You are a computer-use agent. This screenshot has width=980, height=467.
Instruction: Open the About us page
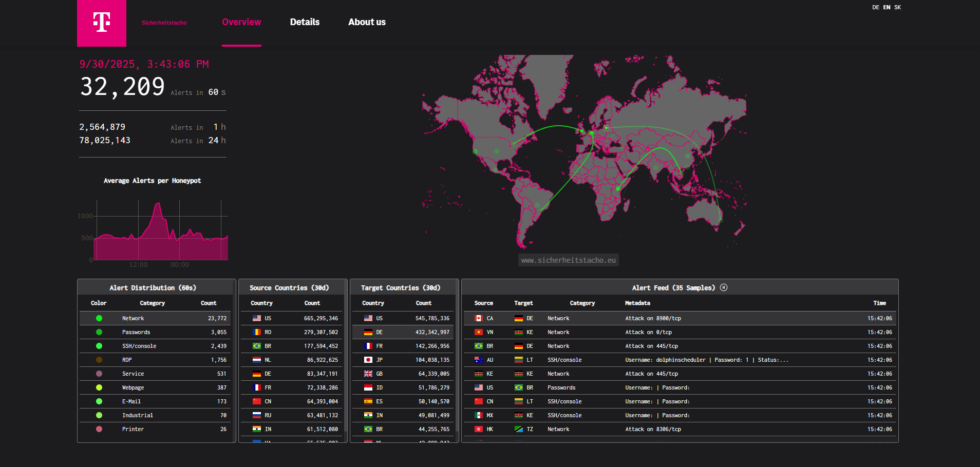click(x=367, y=22)
